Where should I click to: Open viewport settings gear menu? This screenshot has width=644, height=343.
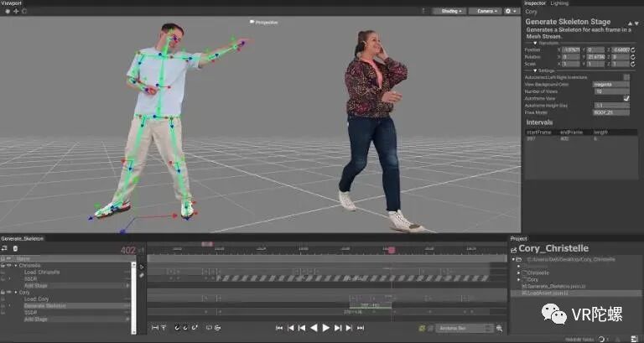[511, 11]
